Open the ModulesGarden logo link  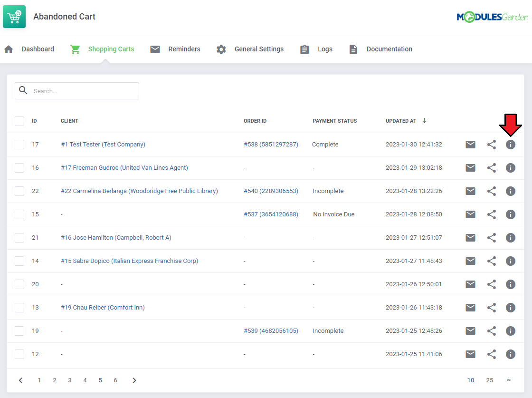pos(492,17)
